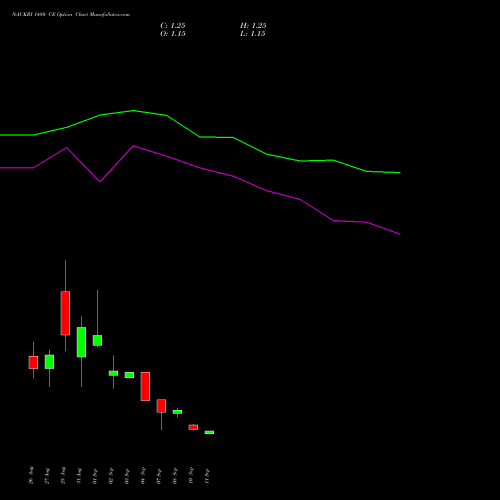The width and height of the screenshot is (500, 500).
Task: Click the small green candlestick for 03 Sep
Action: [129, 375]
